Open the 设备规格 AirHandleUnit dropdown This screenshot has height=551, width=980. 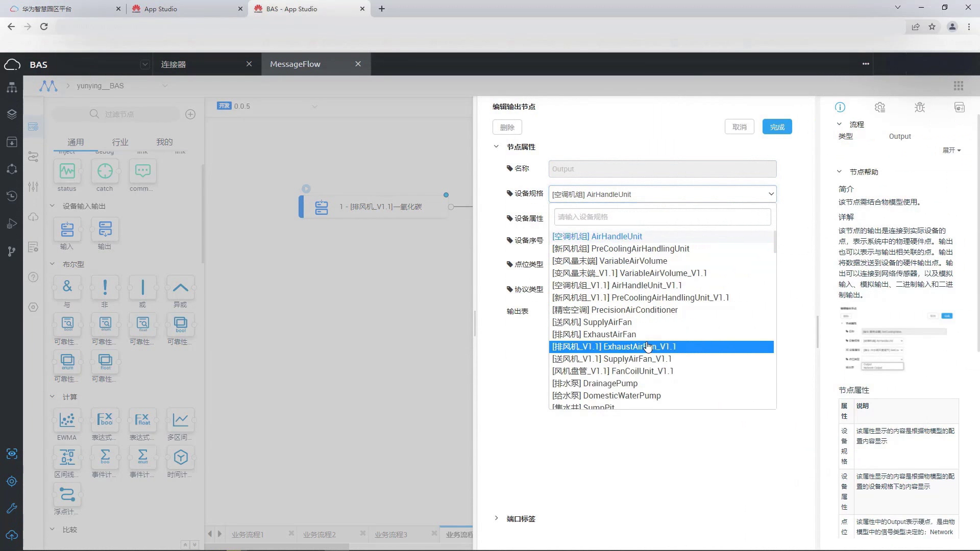click(663, 194)
